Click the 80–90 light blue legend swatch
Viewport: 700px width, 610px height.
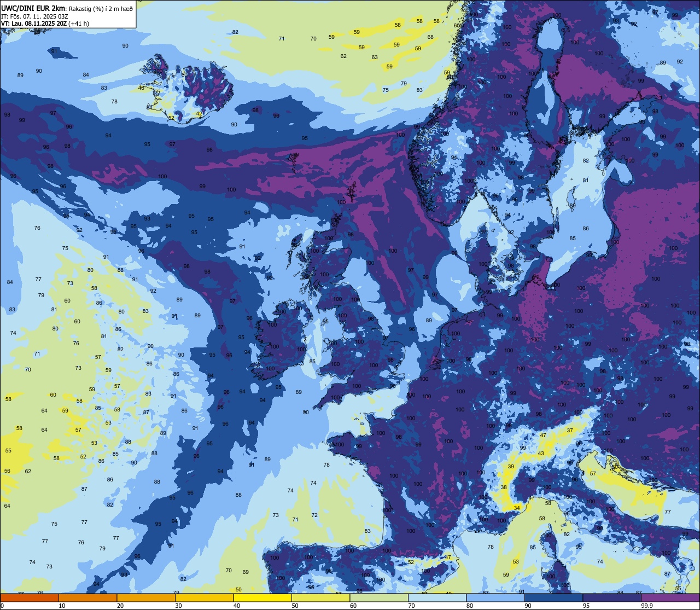(495, 598)
